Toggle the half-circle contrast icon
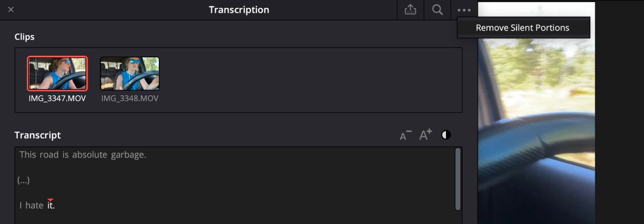This screenshot has height=224, width=644. (446, 135)
